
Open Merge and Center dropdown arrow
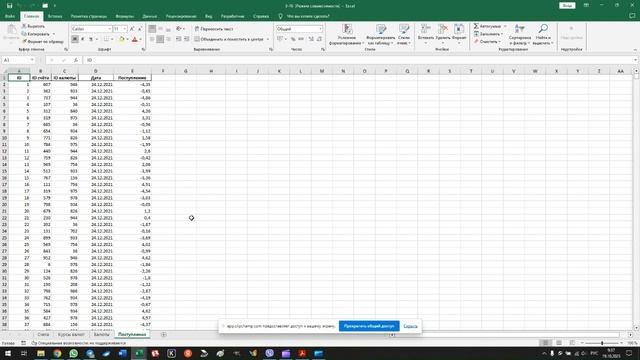pos(268,39)
